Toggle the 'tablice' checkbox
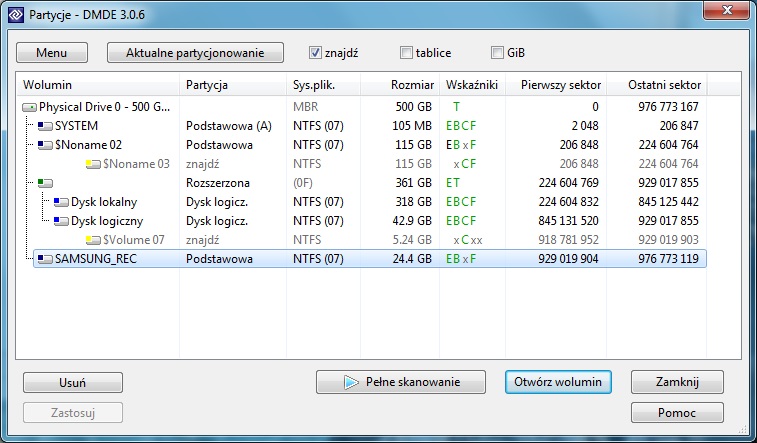Image resolution: width=757 pixels, height=443 pixels. [x=407, y=53]
